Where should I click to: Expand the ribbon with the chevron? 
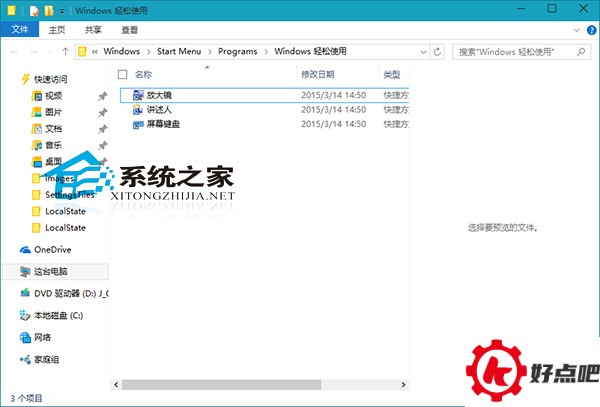click(576, 30)
